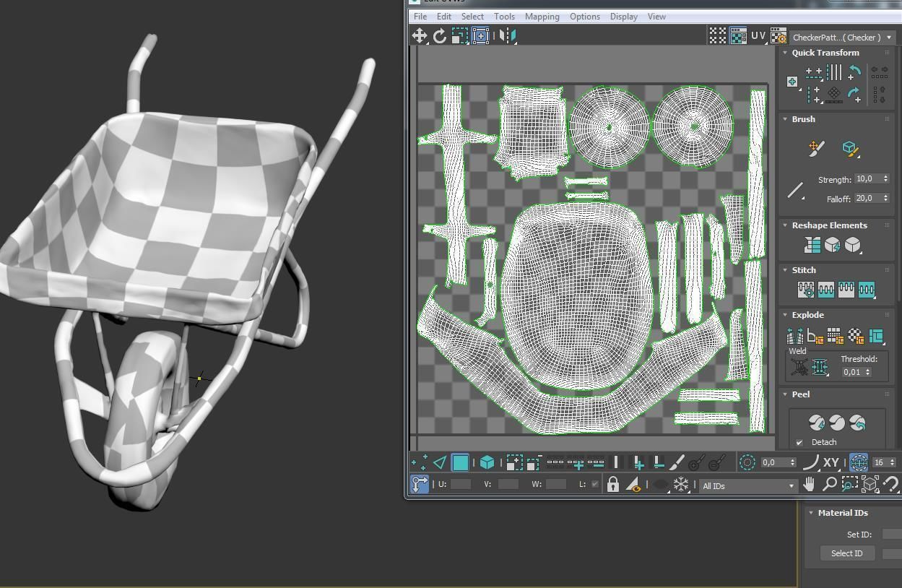
Task: Open the CheckerPattern texture dropdown
Action: click(842, 37)
